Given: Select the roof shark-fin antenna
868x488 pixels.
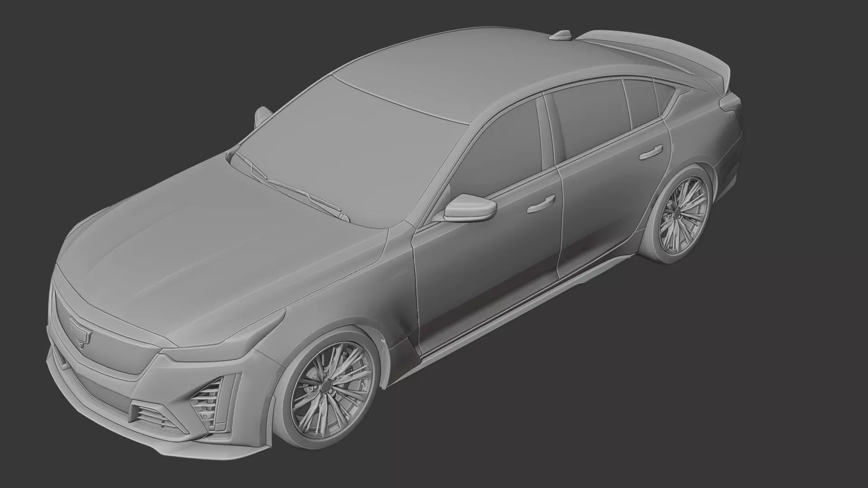Looking at the screenshot, I should point(563,35).
